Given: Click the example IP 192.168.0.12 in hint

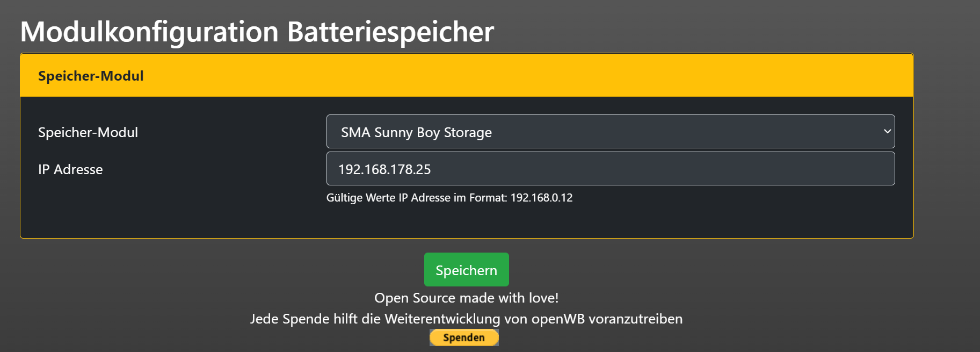Looking at the screenshot, I should point(541,198).
